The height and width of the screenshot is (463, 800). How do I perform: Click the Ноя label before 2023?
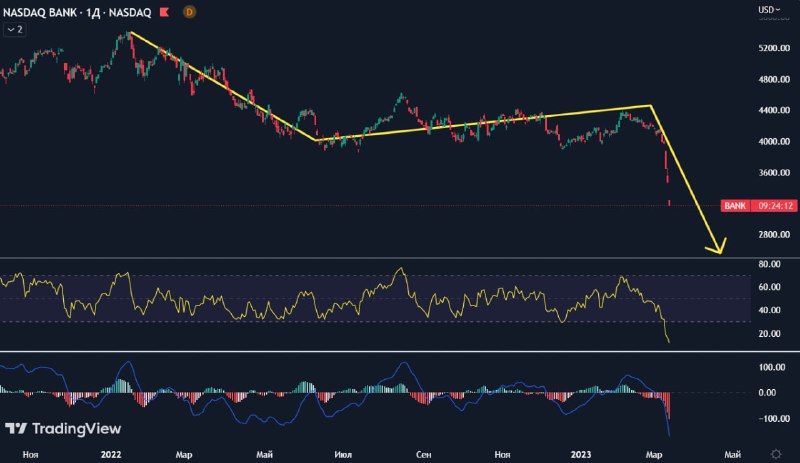pyautogui.click(x=503, y=454)
